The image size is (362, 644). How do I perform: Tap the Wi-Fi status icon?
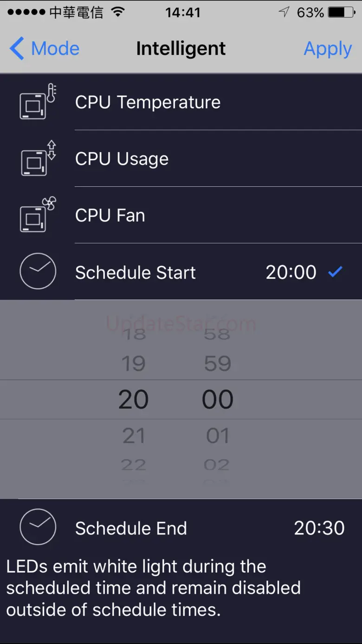click(x=118, y=12)
